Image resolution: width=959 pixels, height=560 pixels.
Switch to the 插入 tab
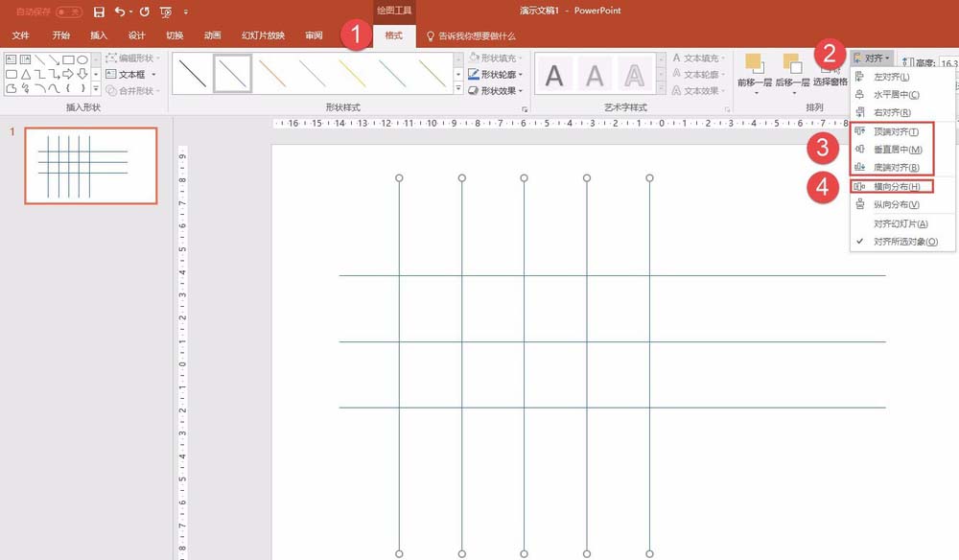pyautogui.click(x=99, y=35)
